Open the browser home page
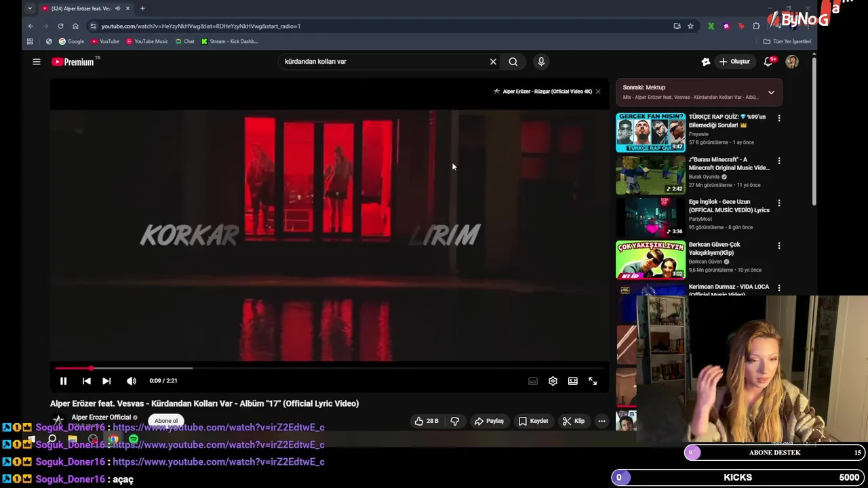The image size is (868, 488). (75, 26)
